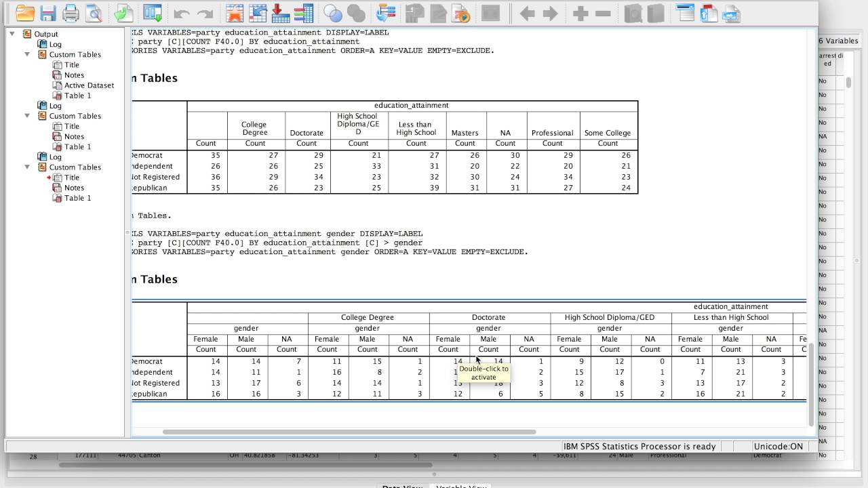Click the data window's vertical scrollbar behind
The height and width of the screenshot is (488, 868).
click(x=848, y=83)
